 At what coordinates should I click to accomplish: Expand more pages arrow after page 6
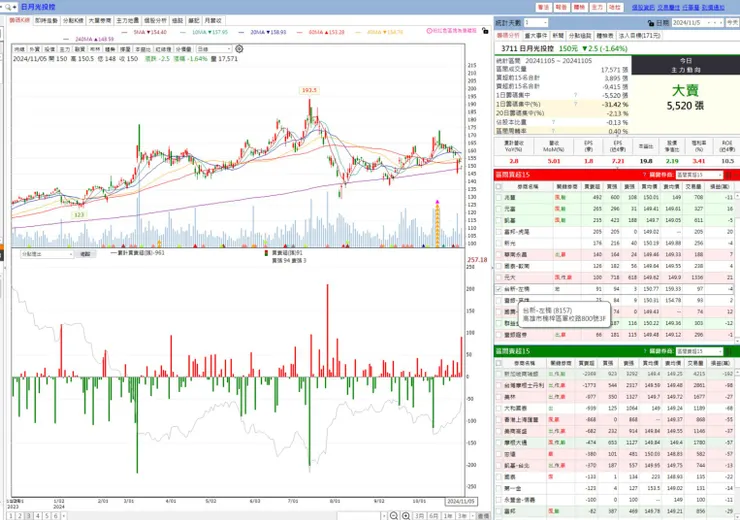[x=64, y=516]
